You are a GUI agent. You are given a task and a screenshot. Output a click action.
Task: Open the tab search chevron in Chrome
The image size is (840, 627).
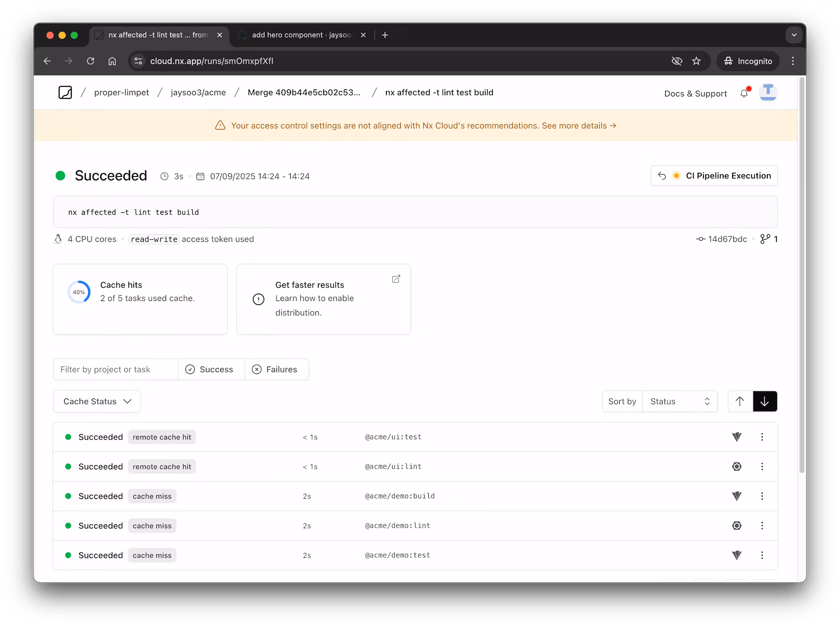(x=794, y=35)
